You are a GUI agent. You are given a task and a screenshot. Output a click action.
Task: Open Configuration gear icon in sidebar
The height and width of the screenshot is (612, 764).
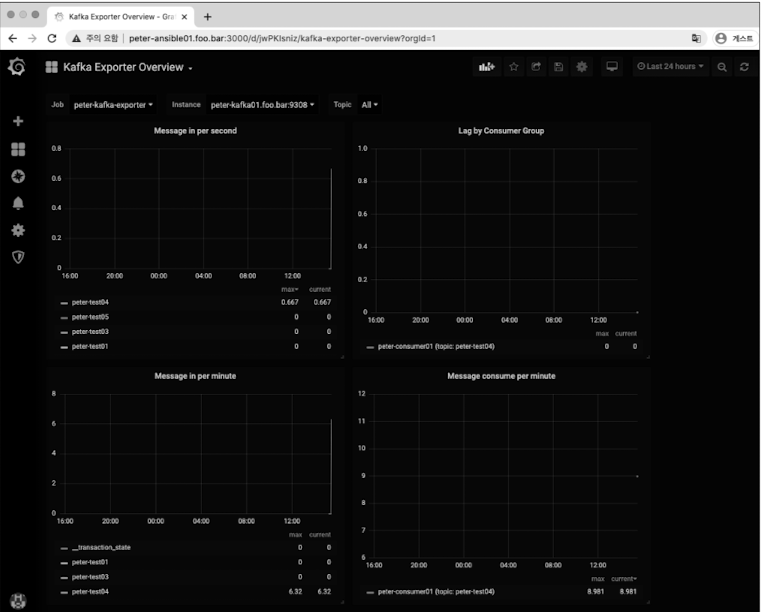pos(18,230)
